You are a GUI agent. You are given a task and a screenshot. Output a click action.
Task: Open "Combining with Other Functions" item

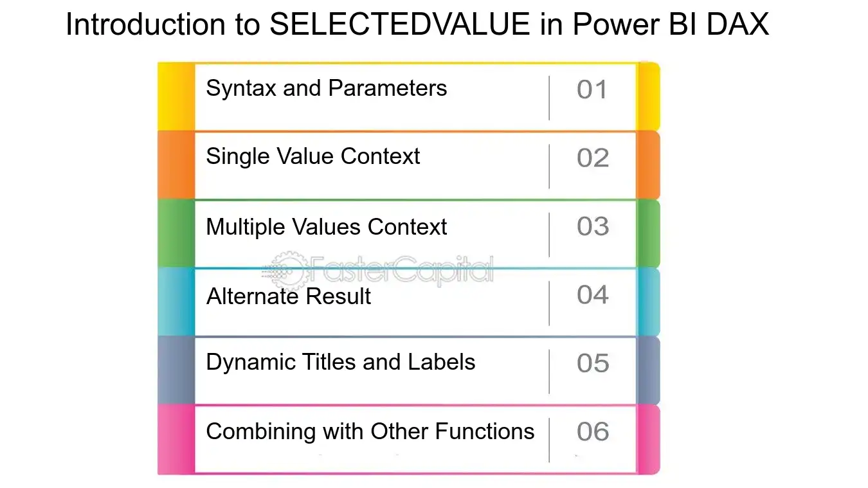tap(370, 431)
